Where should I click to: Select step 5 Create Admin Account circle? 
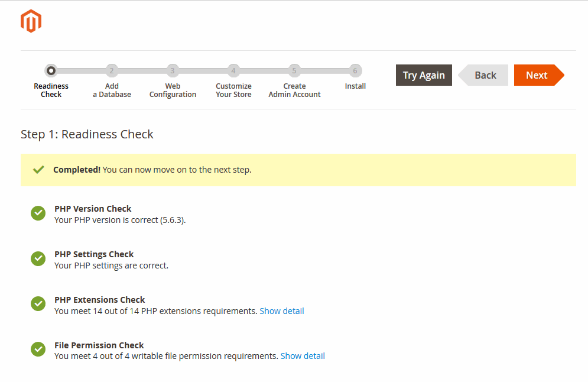(x=294, y=71)
